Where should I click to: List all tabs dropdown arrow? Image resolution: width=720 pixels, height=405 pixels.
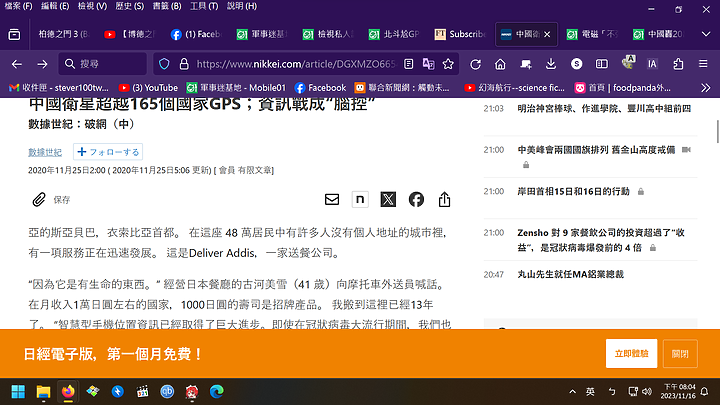[x=706, y=34]
